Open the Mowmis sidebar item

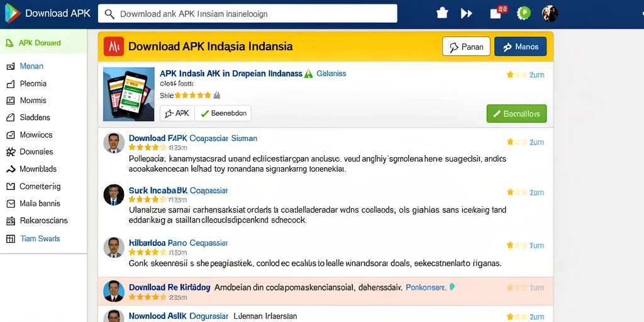(33, 100)
